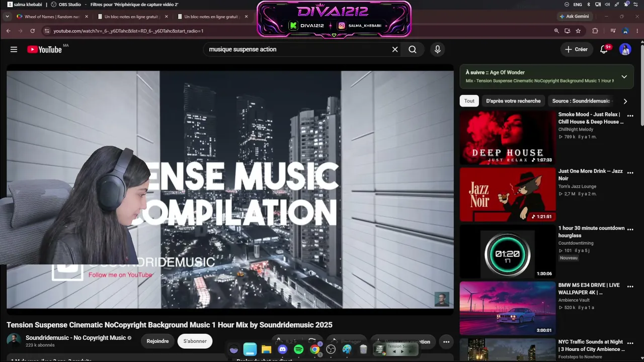Close the Wheel of Names tab
Image resolution: width=644 pixels, height=362 pixels.
point(87,17)
